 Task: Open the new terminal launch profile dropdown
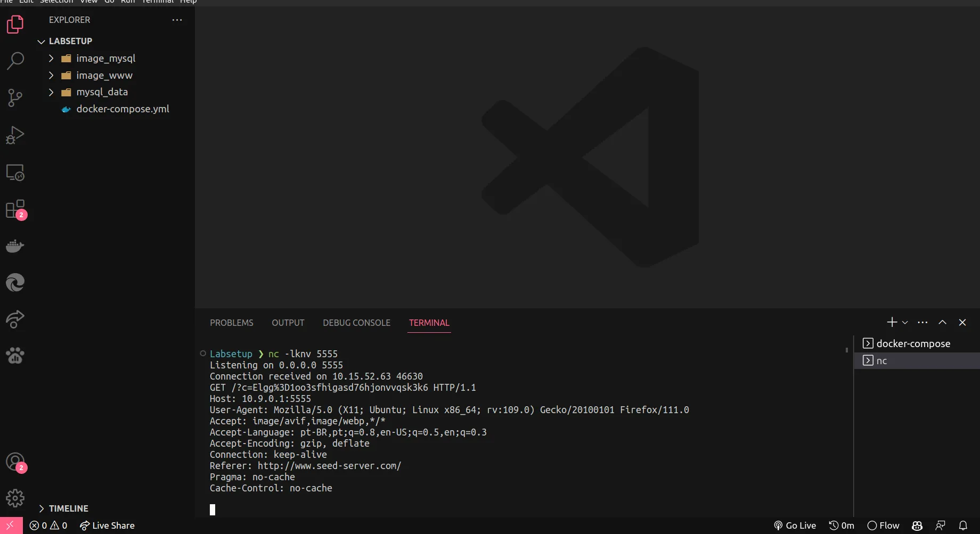(905, 323)
